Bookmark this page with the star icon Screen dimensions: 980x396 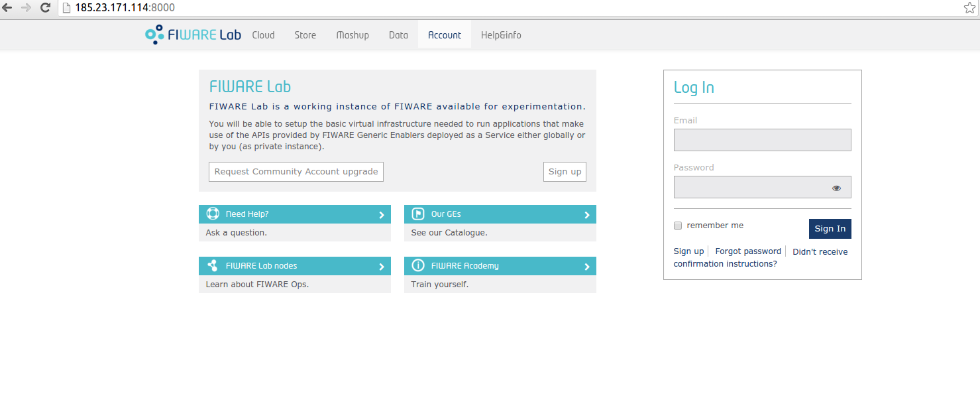coord(970,8)
